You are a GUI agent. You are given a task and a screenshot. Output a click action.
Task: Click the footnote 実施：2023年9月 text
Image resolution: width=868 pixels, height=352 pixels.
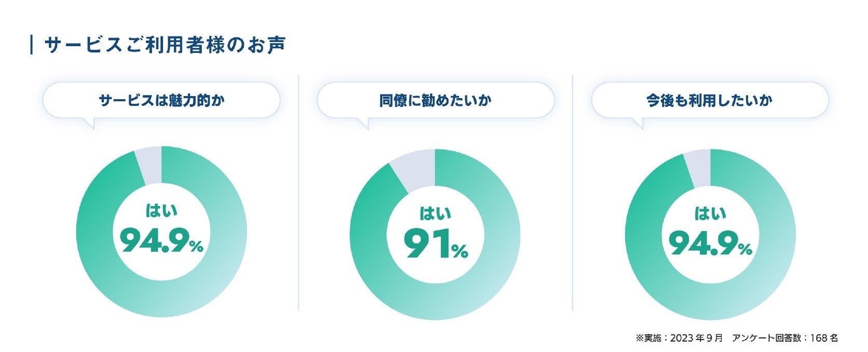pos(679,338)
